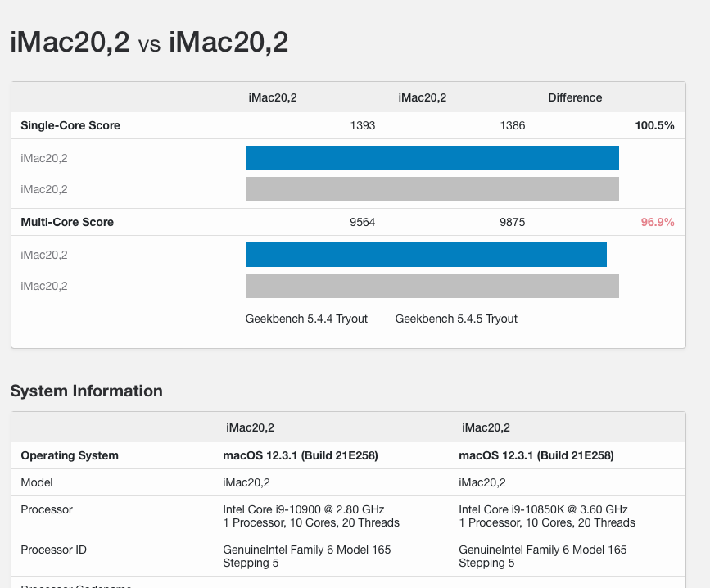The image size is (710, 588).
Task: Click the red 96.9% difference value
Action: 658,222
